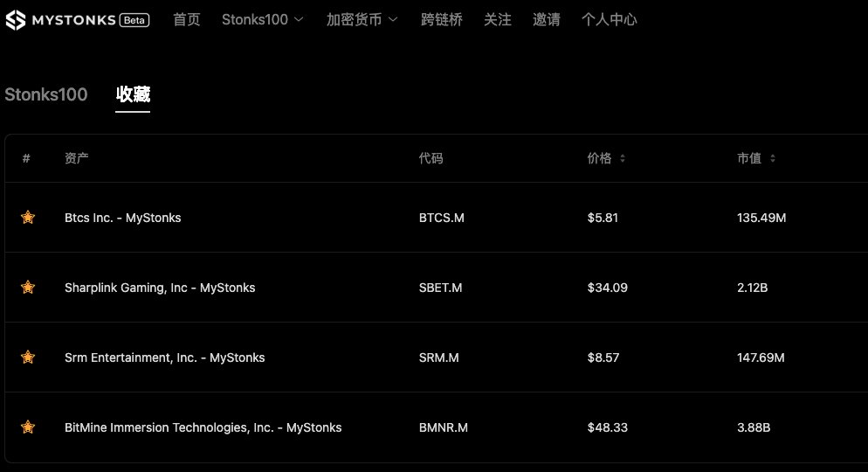Toggle the star for Sharplink Gaming
This screenshot has height=472, width=868.
coord(28,287)
